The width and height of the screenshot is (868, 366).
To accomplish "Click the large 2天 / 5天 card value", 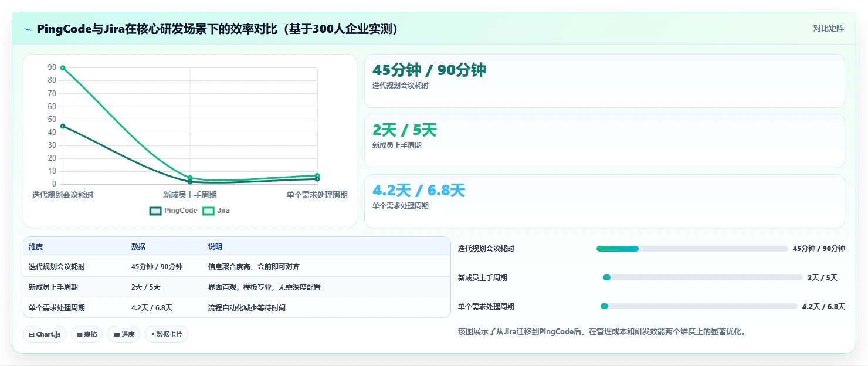I will click(405, 130).
